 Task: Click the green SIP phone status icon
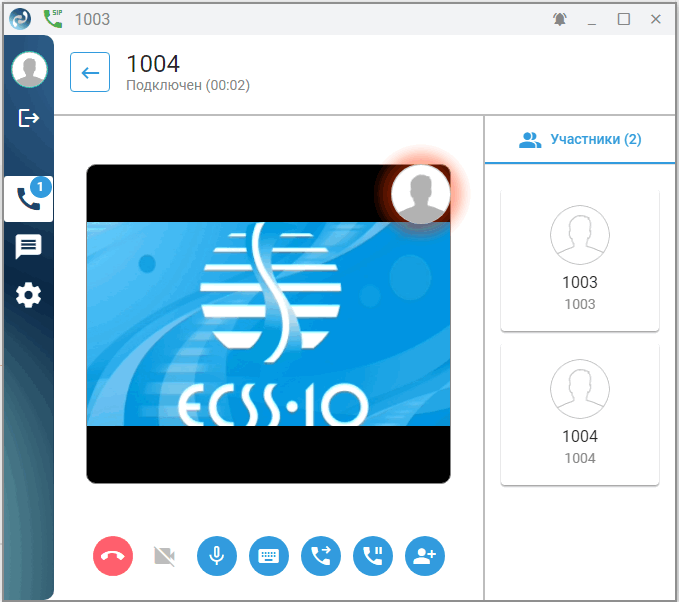pos(53,19)
